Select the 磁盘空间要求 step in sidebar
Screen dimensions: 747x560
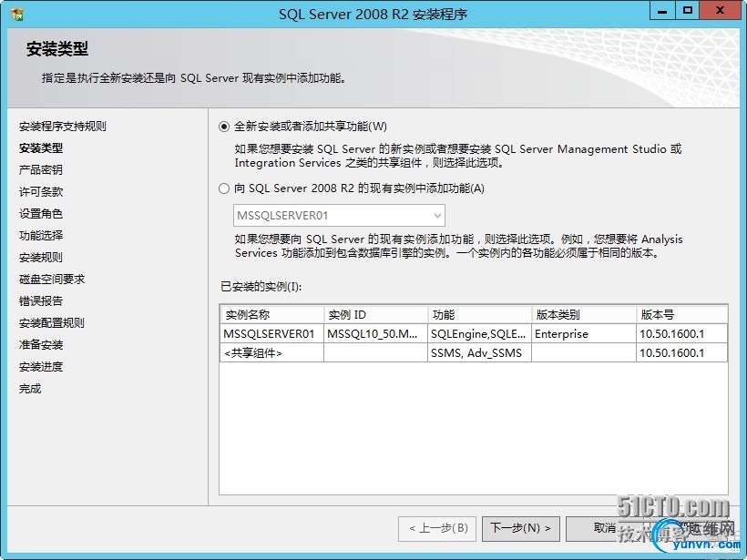52,280
